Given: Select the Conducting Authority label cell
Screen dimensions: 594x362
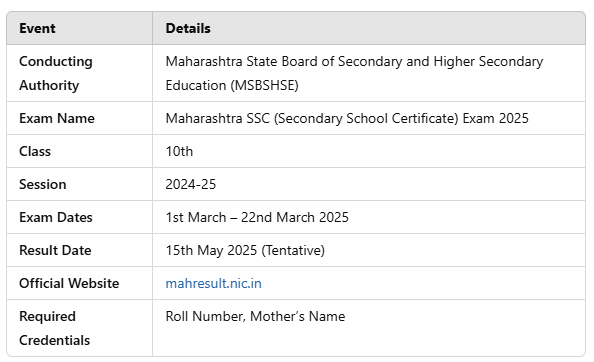Looking at the screenshot, I should tap(80, 73).
